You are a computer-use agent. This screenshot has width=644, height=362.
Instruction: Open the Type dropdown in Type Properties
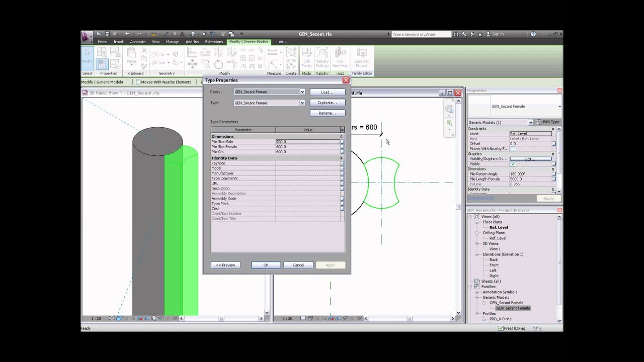(301, 103)
